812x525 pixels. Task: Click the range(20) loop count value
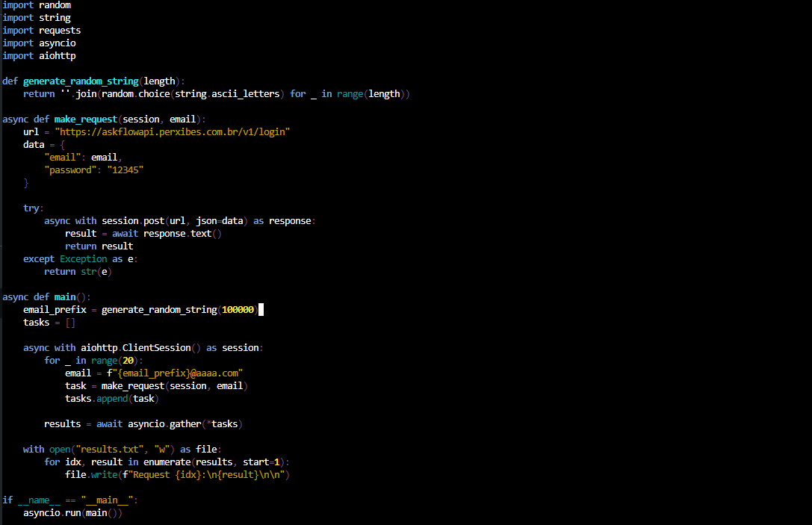[x=128, y=360]
